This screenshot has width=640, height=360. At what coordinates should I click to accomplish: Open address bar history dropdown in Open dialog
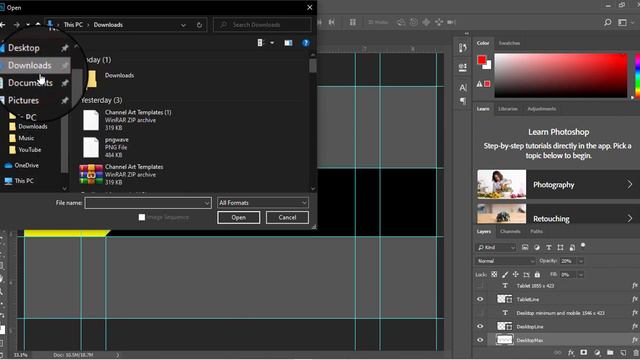point(183,25)
